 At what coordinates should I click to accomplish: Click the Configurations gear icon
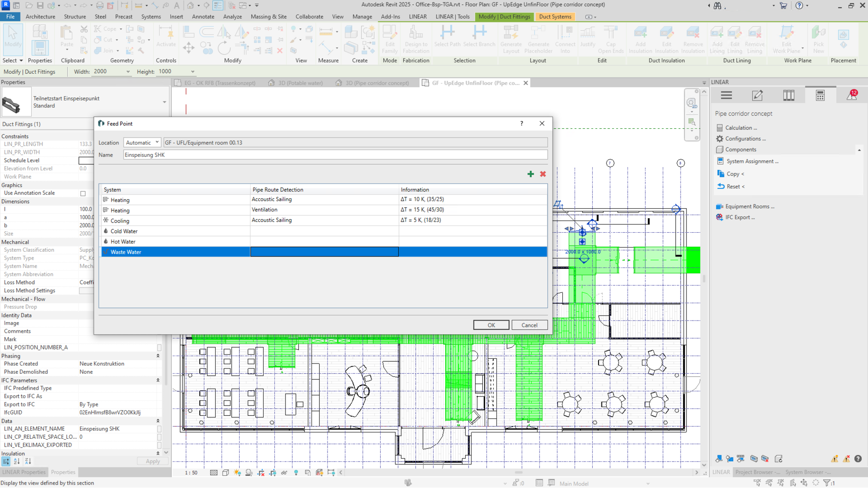[720, 139]
